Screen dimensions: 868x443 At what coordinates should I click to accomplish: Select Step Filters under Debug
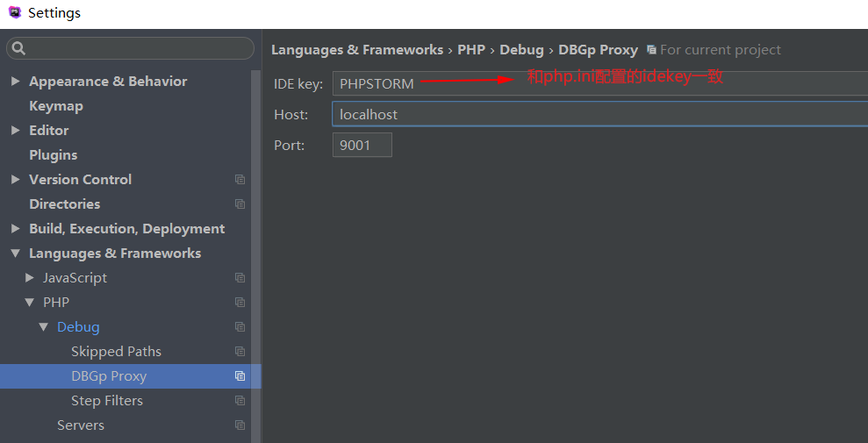pyautogui.click(x=107, y=400)
